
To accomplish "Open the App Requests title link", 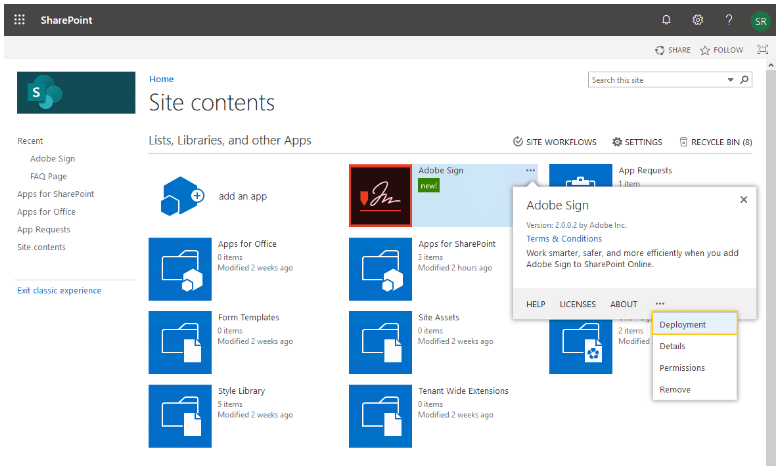I will 645,170.
